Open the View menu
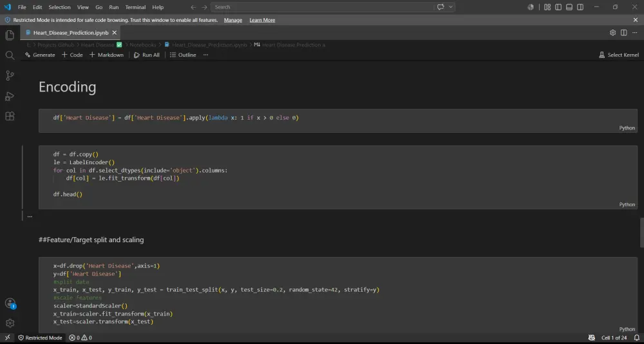Screen dimensions: 644x344 83,7
